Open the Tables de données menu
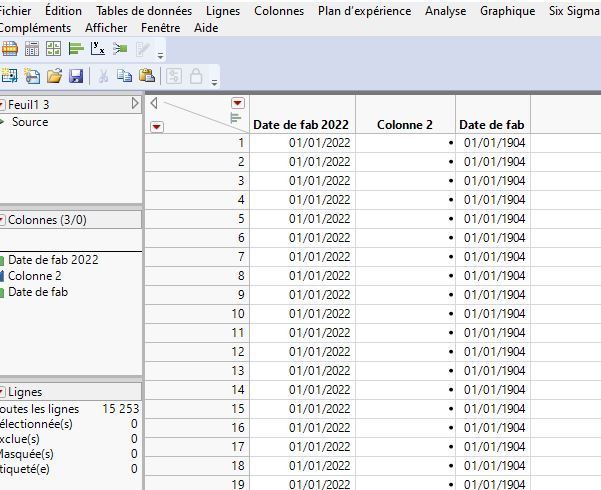601x490 pixels. [x=144, y=11]
